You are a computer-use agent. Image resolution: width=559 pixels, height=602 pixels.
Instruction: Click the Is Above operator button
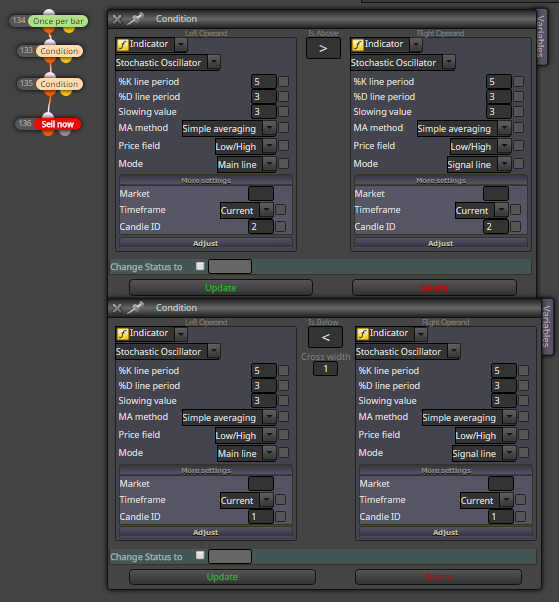point(323,48)
